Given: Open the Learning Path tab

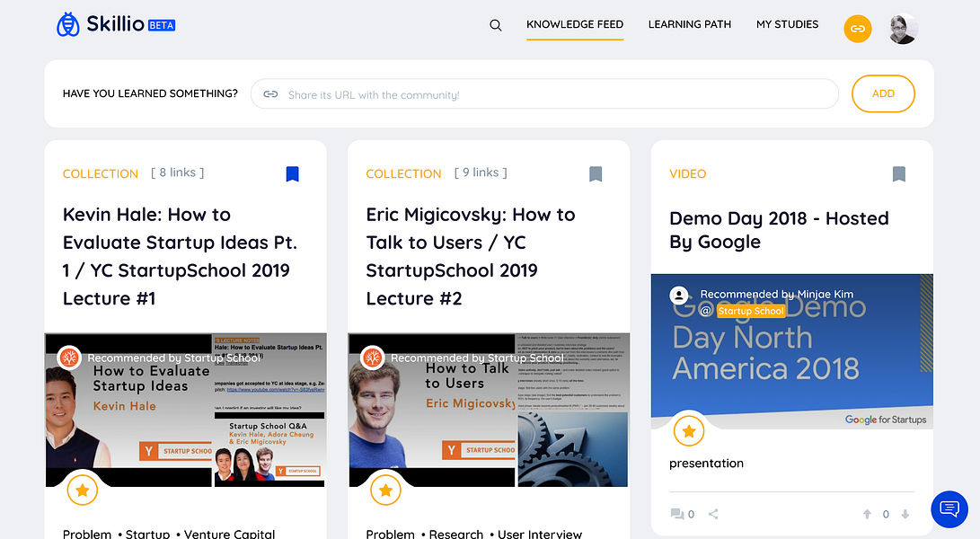Looking at the screenshot, I should (x=689, y=24).
